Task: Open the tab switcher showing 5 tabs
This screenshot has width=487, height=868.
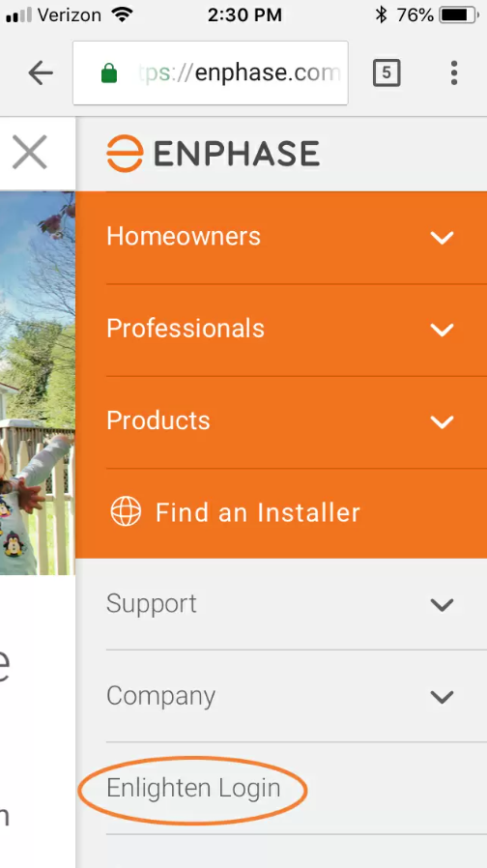Action: 387,72
